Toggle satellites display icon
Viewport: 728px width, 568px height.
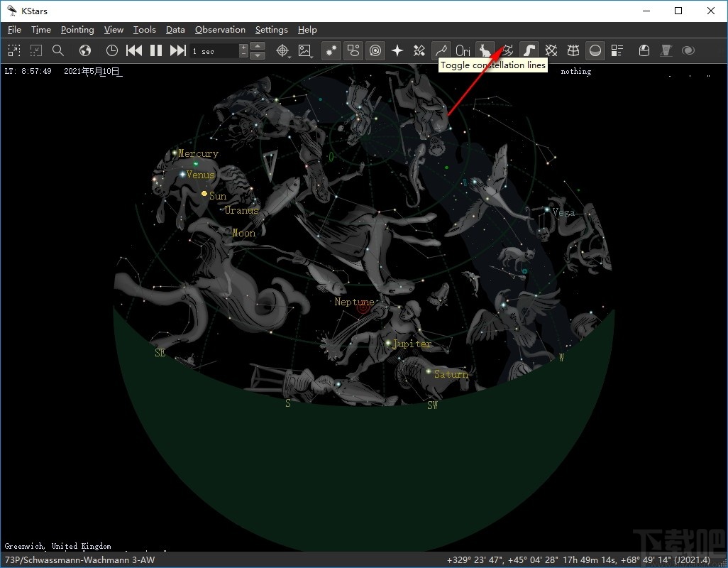point(419,50)
